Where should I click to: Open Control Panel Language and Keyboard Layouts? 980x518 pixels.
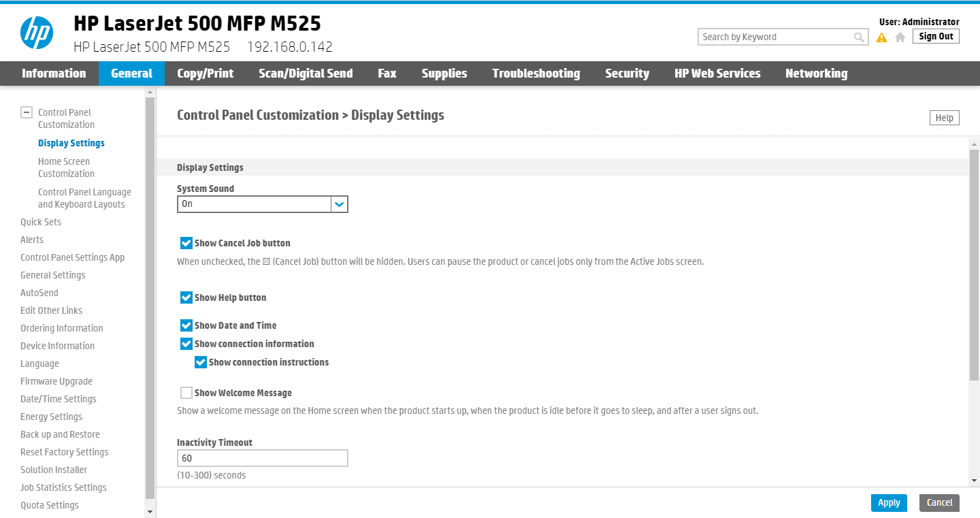coord(84,198)
